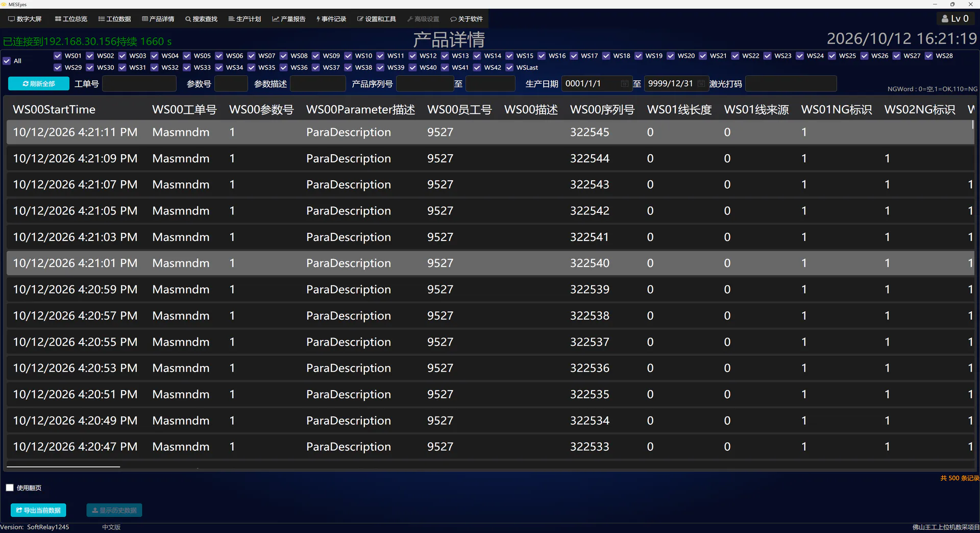Click the WS01NG标识 column header
This screenshot has height=533, width=980.
pyautogui.click(x=837, y=110)
